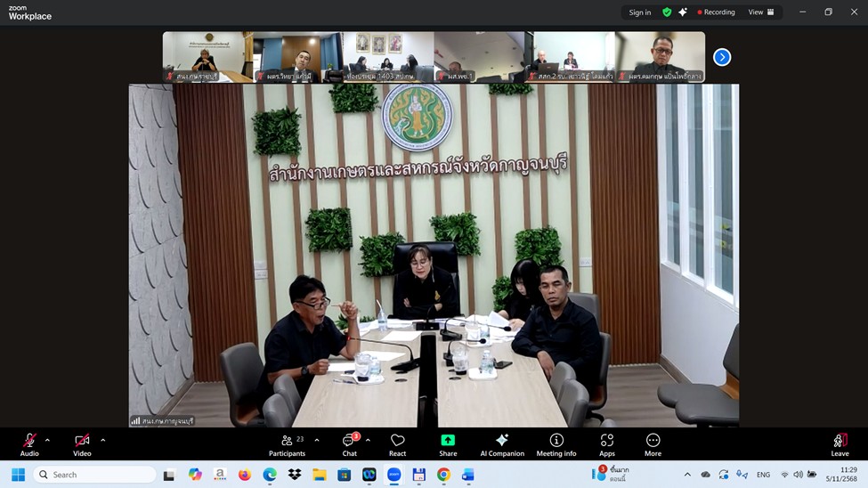Click the Windows taskbar Search box

click(94, 475)
